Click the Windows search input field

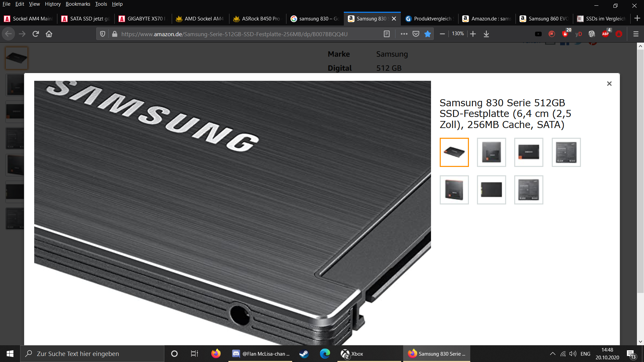point(92,354)
